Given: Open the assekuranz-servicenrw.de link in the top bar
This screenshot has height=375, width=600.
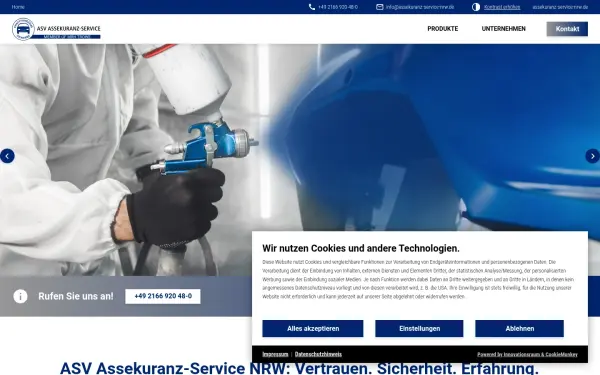Looking at the screenshot, I should [x=560, y=7].
